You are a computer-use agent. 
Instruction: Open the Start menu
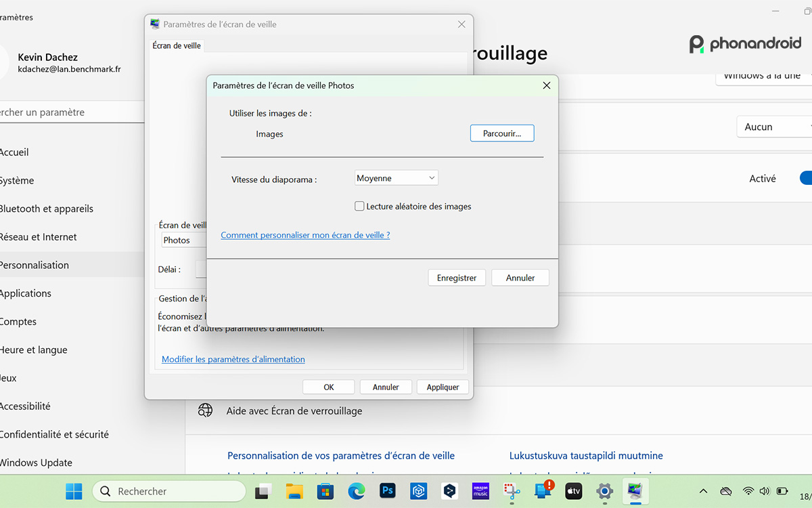(74, 491)
